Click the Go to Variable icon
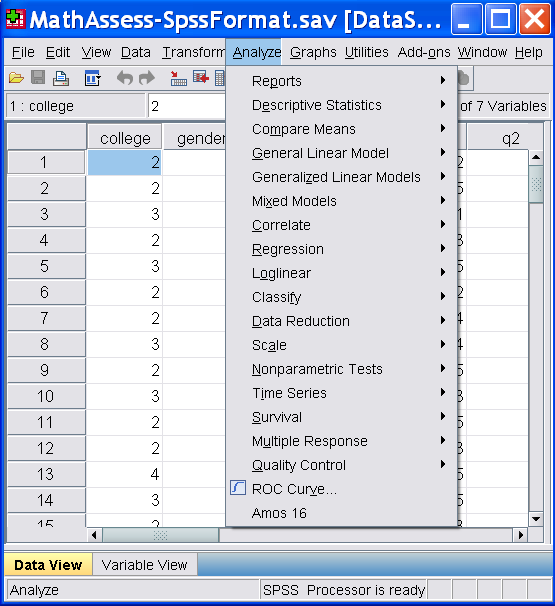 pos(201,78)
